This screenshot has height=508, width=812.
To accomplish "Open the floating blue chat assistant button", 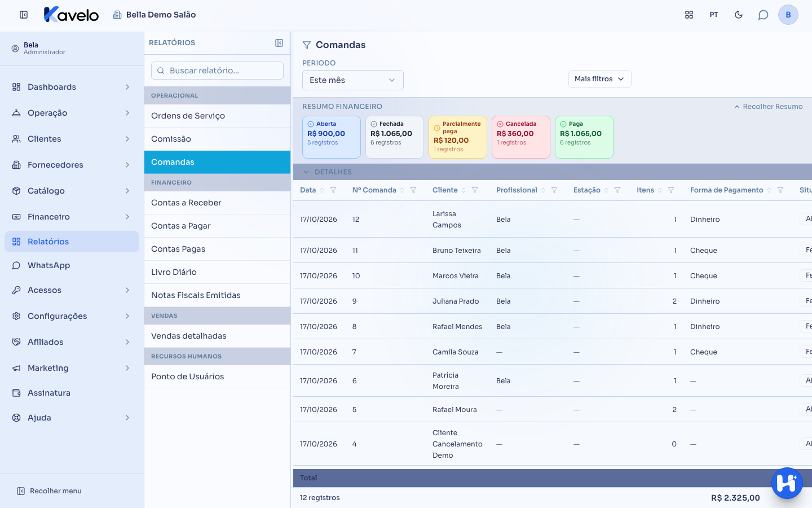I will point(787,483).
